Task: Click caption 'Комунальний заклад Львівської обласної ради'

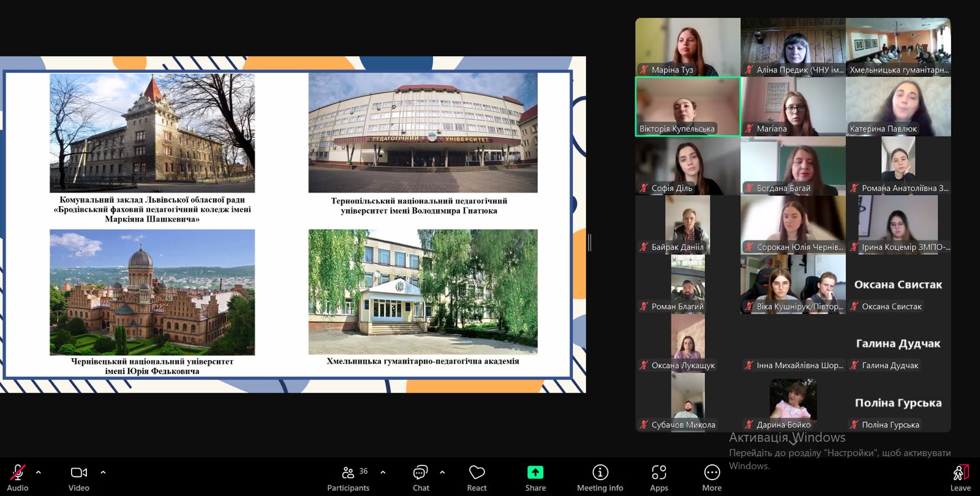Action: coord(152,200)
